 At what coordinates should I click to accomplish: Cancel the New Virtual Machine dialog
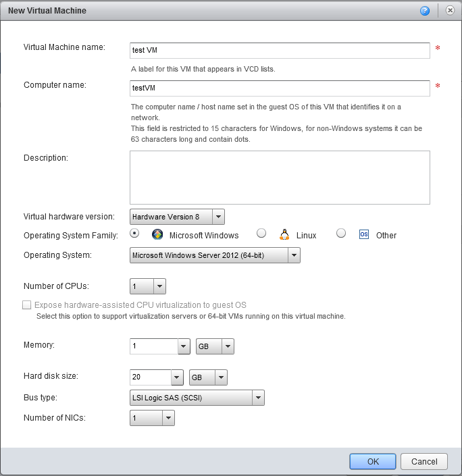point(424,461)
